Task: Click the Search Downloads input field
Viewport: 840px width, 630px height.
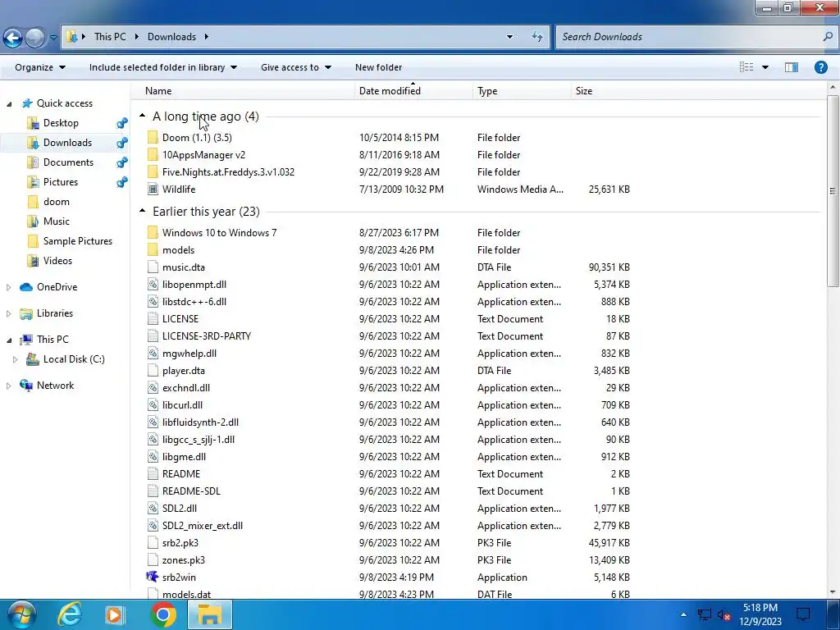Action: pos(688,37)
